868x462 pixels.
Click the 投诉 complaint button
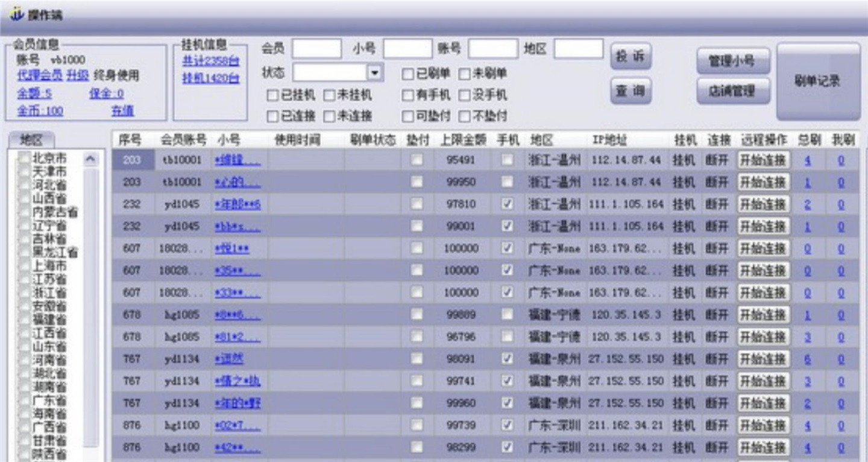(631, 57)
